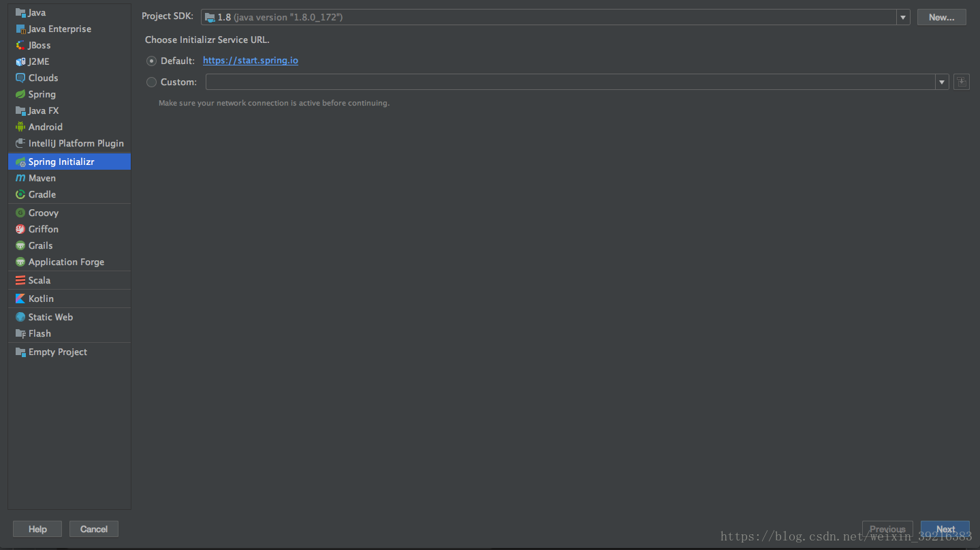The image size is (980, 550).
Task: Select the Spring leaf icon
Action: (20, 95)
